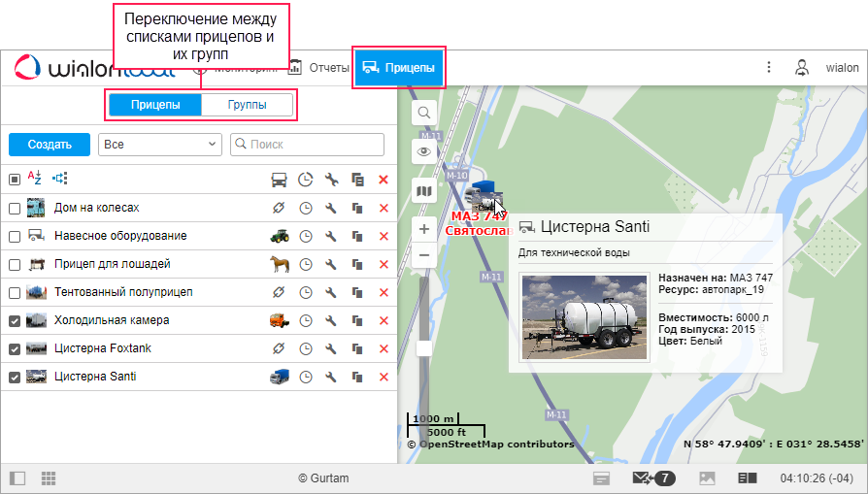The height and width of the screenshot is (494, 868).
Task: Check the Прицеп для лошадей checkbox
Action: click(x=15, y=264)
